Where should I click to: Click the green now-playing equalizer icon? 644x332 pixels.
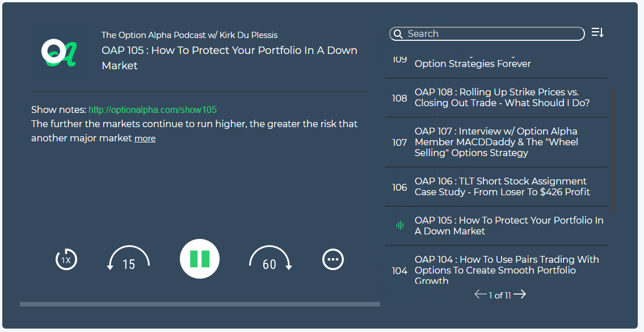399,225
